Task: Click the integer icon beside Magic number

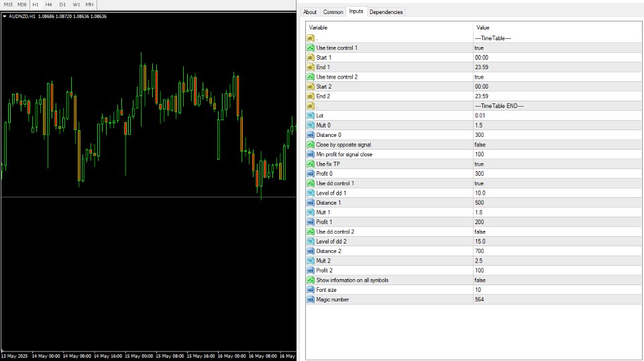Action: pos(311,299)
